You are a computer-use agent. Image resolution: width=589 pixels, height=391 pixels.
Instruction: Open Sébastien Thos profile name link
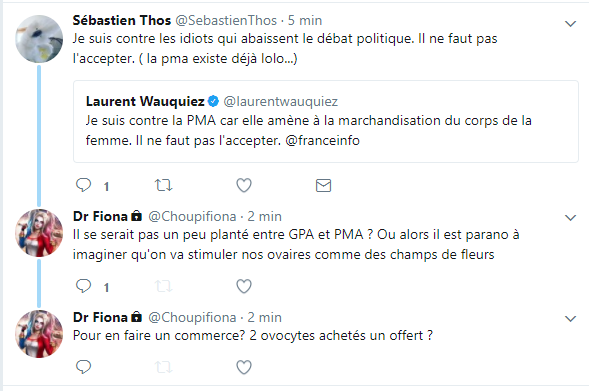point(122,20)
